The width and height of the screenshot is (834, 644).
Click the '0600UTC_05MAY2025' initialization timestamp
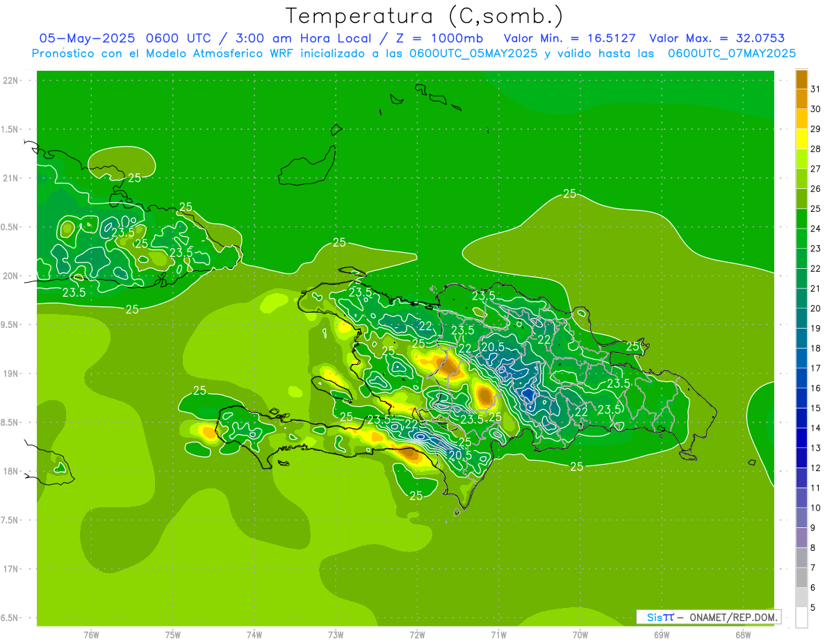point(473,53)
